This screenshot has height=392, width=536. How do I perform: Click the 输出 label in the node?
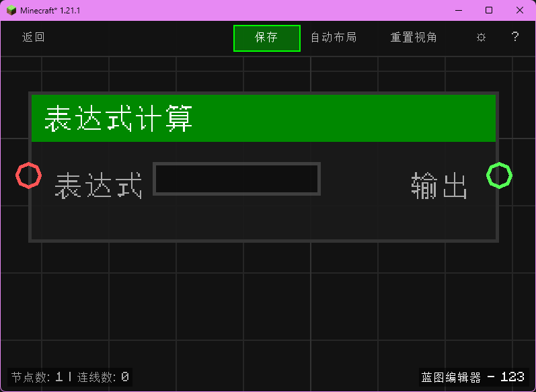click(439, 186)
